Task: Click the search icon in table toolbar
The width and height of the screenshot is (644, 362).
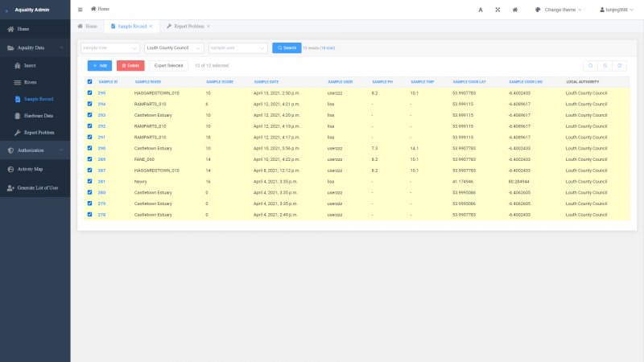Action: [x=591, y=66]
